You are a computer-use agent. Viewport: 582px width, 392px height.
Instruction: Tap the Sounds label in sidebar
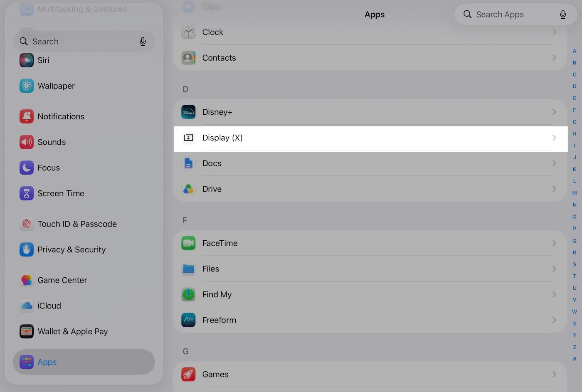tap(52, 142)
